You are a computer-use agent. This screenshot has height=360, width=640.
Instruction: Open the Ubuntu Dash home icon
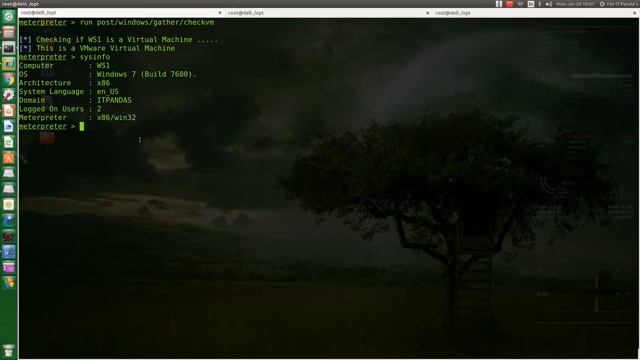(9, 17)
